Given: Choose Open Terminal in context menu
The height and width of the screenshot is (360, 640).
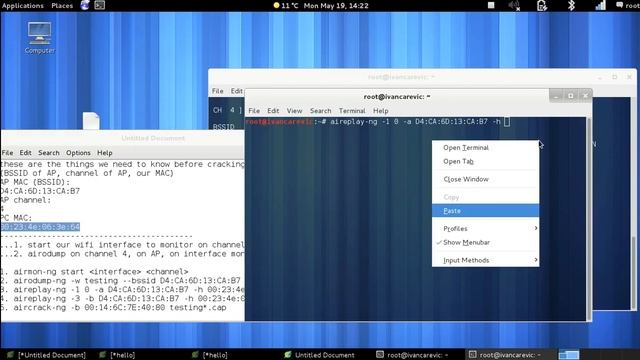Looking at the screenshot, I should [485, 147].
